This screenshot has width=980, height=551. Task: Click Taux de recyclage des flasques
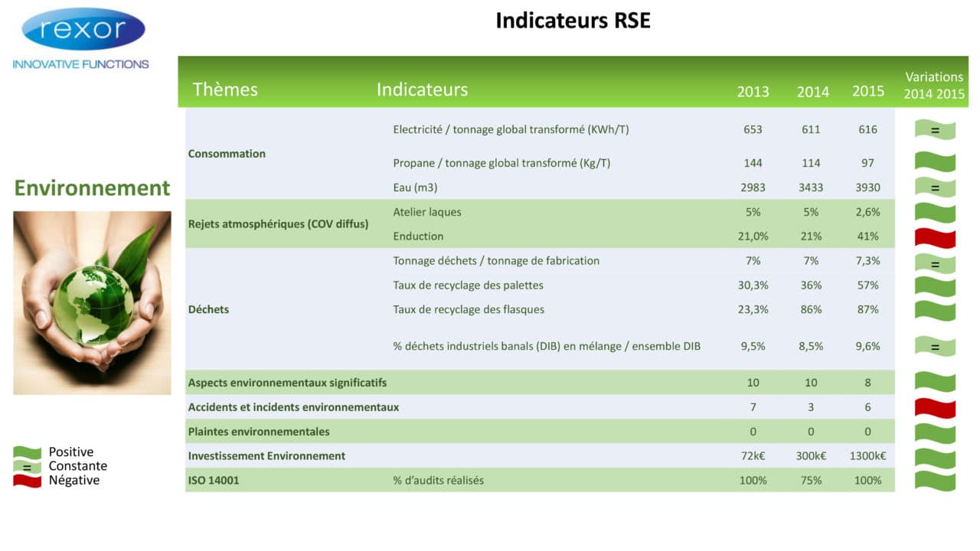[469, 310]
